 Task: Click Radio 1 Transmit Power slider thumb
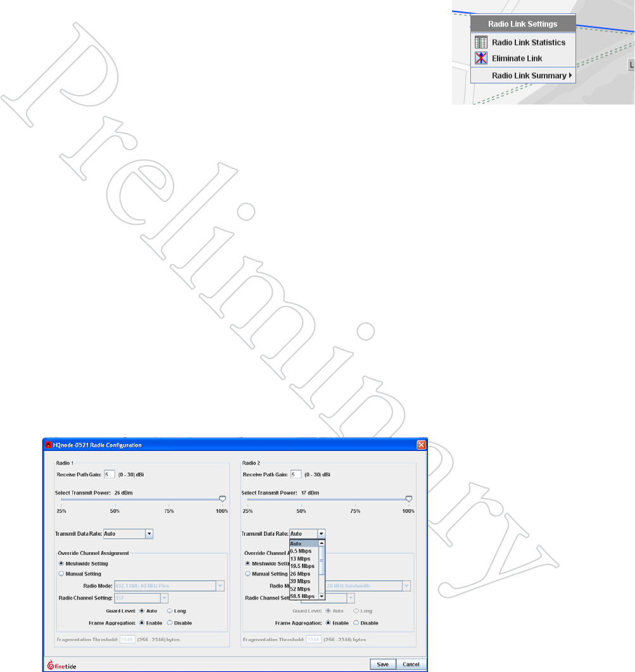(222, 499)
